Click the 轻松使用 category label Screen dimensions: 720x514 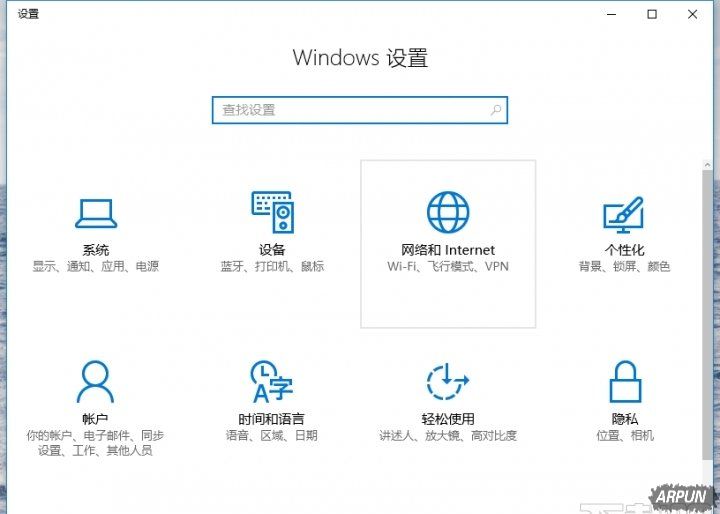click(x=448, y=418)
